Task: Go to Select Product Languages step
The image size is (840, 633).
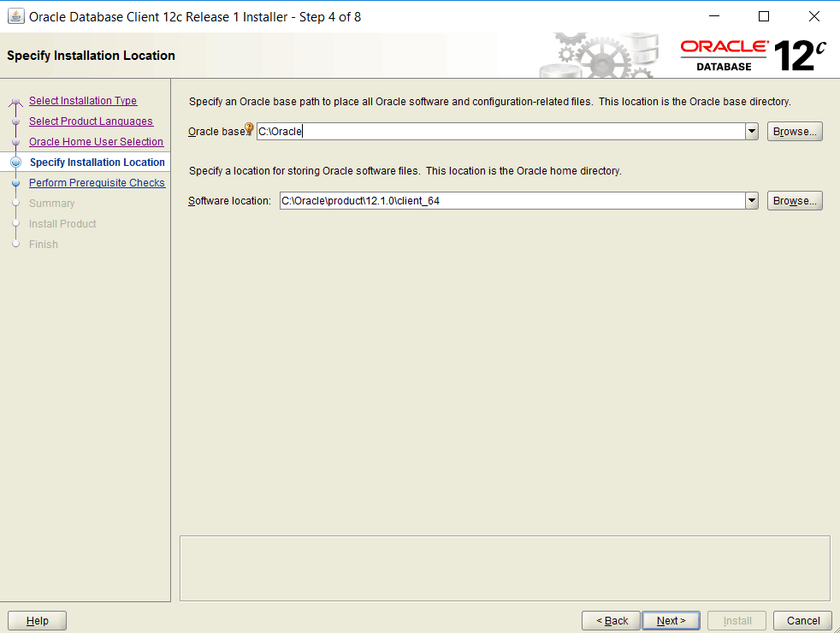Action: (x=91, y=121)
